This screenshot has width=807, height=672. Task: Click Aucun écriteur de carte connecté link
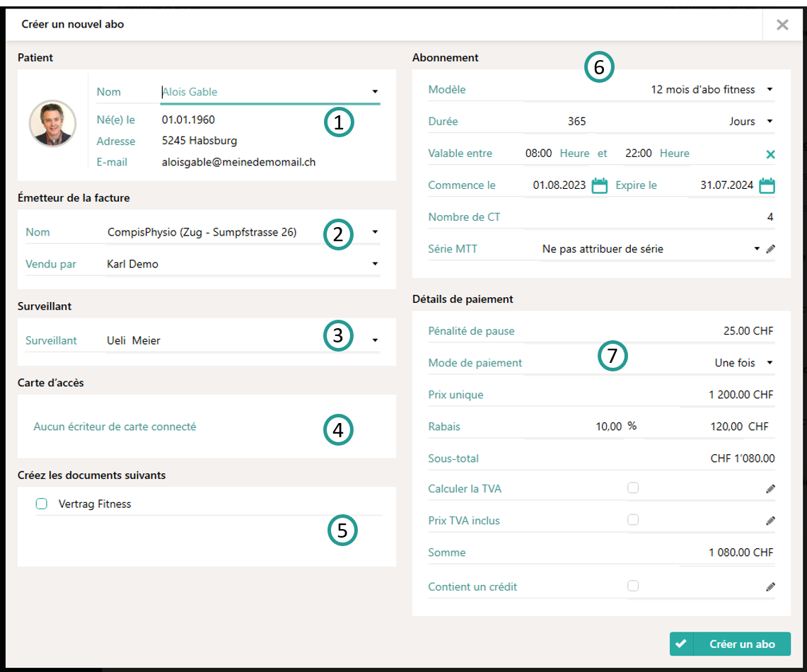pyautogui.click(x=115, y=427)
